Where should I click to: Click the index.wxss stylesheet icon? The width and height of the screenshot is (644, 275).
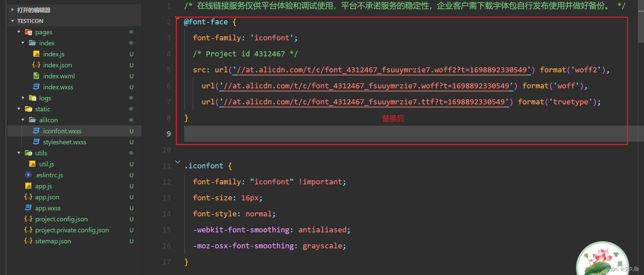tap(36, 87)
